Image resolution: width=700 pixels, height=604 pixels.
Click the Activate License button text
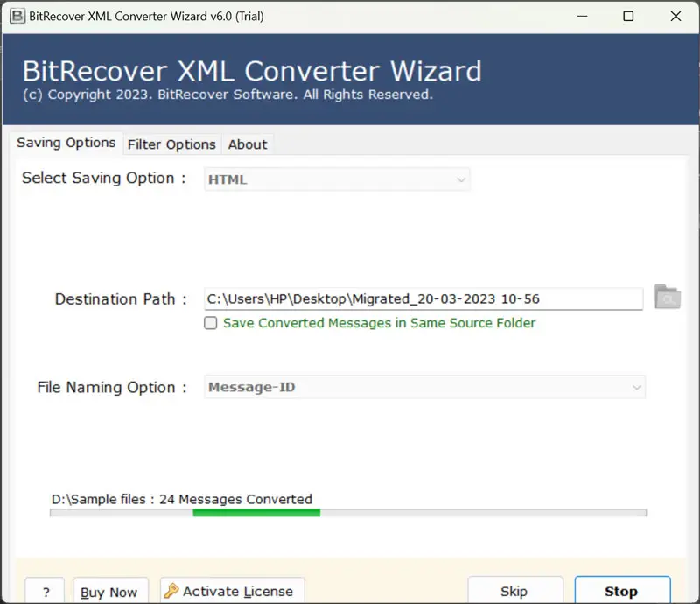pos(237,591)
